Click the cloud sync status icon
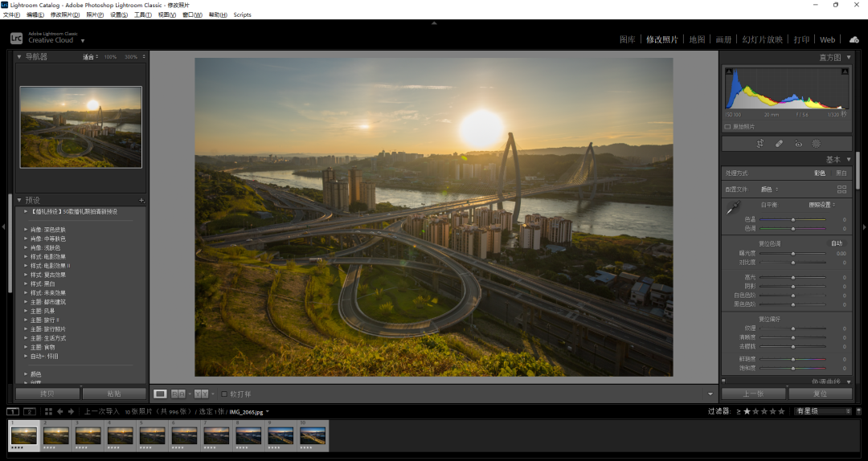This screenshot has width=868, height=461. click(x=854, y=39)
